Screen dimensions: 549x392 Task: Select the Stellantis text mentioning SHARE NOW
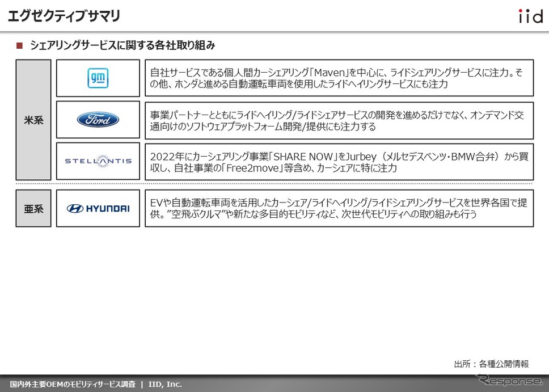coord(339,162)
